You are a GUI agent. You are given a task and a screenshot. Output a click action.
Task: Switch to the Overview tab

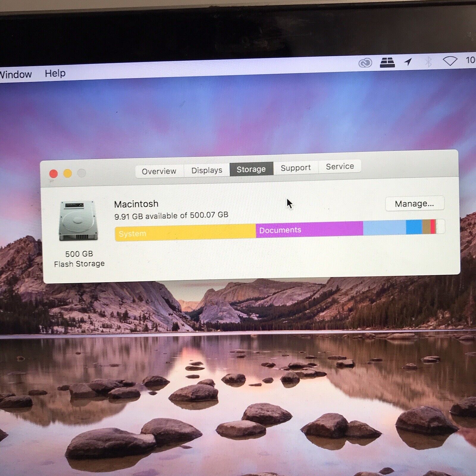(159, 171)
